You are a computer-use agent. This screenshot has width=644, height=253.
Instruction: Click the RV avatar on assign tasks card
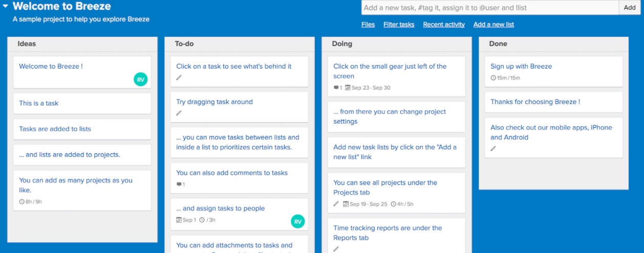point(297,221)
